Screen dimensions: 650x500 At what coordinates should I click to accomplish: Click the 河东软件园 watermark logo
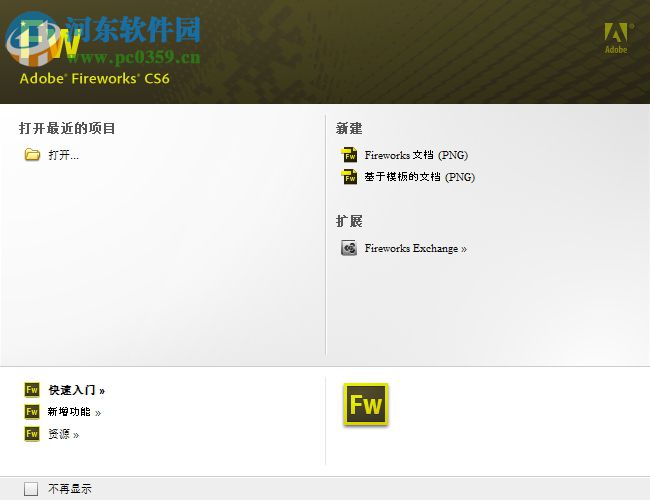[104, 40]
